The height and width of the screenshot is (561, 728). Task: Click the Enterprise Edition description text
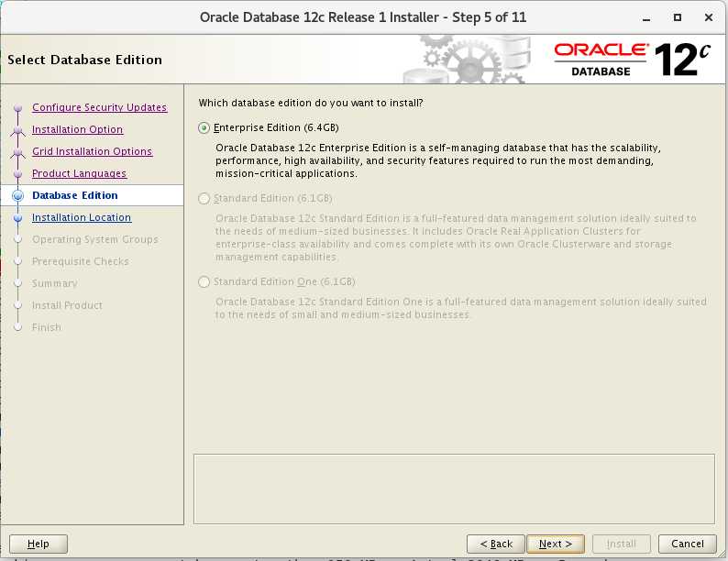(438, 160)
